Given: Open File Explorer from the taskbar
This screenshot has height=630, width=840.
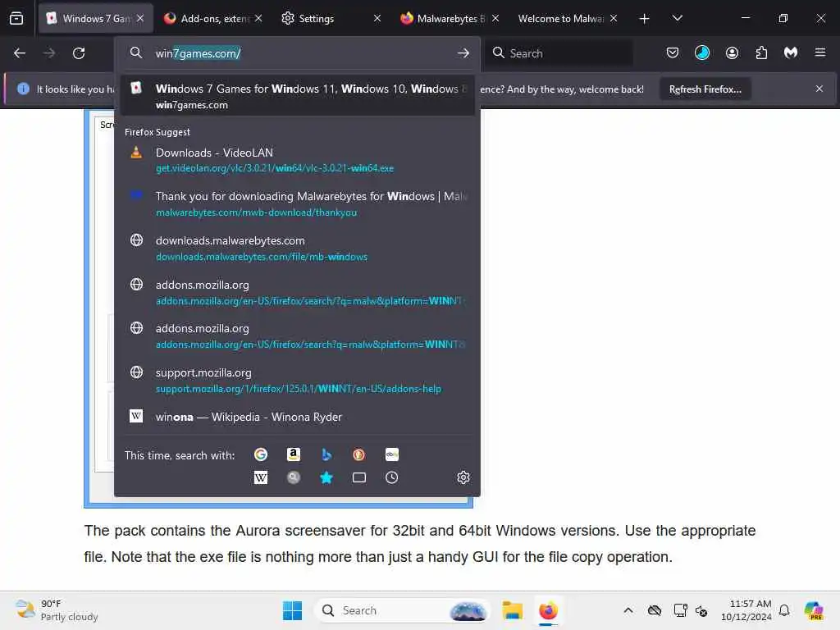Looking at the screenshot, I should coord(512,610).
